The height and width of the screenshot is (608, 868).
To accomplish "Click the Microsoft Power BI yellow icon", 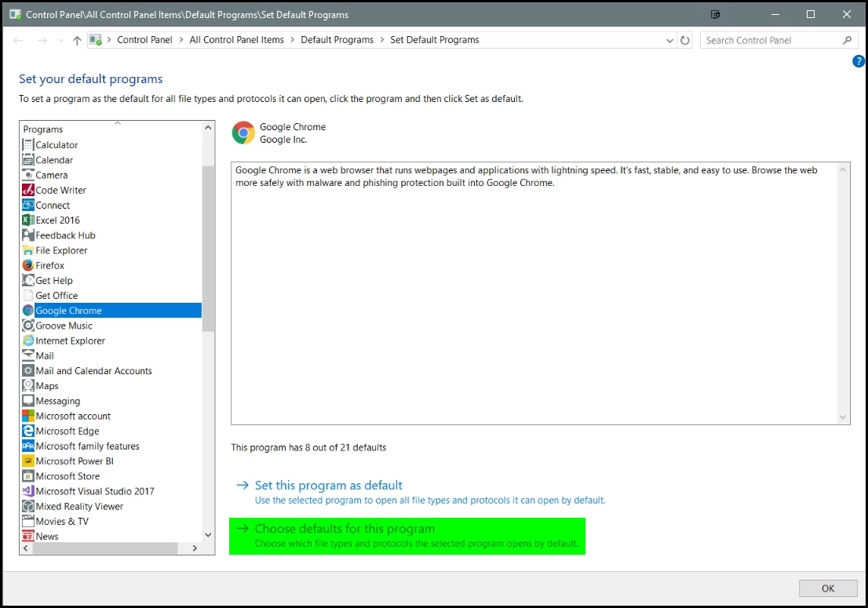I will click(28, 461).
